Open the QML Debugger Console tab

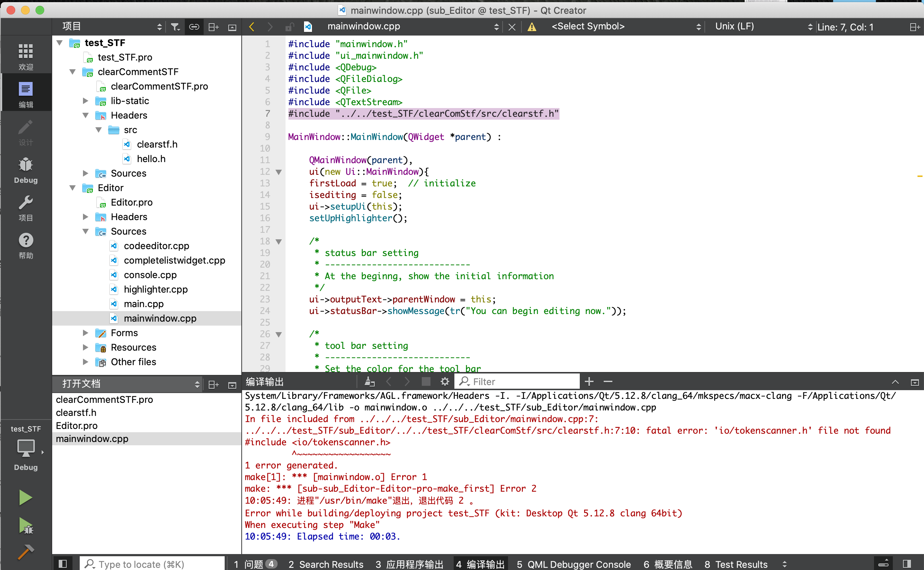[574, 564]
